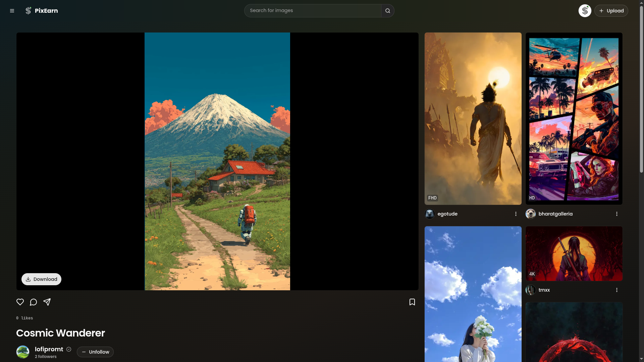Open the three-dot menu on egotude's post
The height and width of the screenshot is (362, 644).
point(516,214)
